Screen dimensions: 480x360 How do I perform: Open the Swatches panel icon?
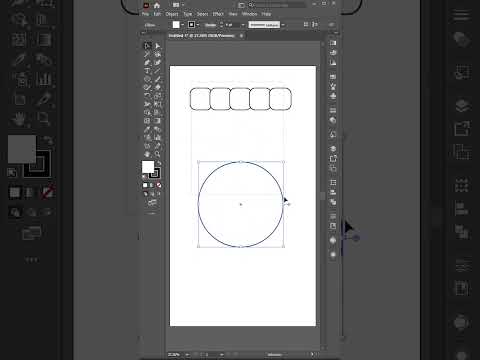333,77
